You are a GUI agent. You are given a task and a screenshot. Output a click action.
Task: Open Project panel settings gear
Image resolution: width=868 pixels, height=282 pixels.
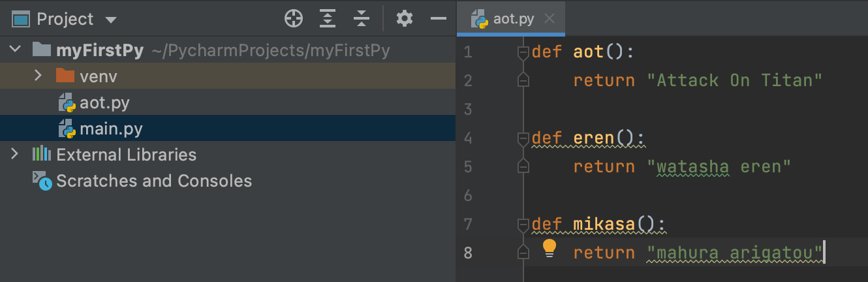click(405, 19)
